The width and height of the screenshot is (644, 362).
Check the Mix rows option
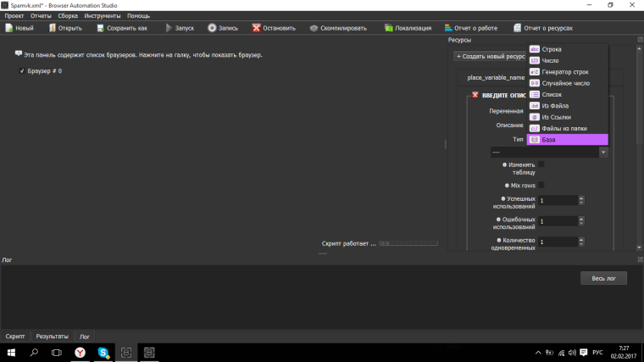pos(541,185)
